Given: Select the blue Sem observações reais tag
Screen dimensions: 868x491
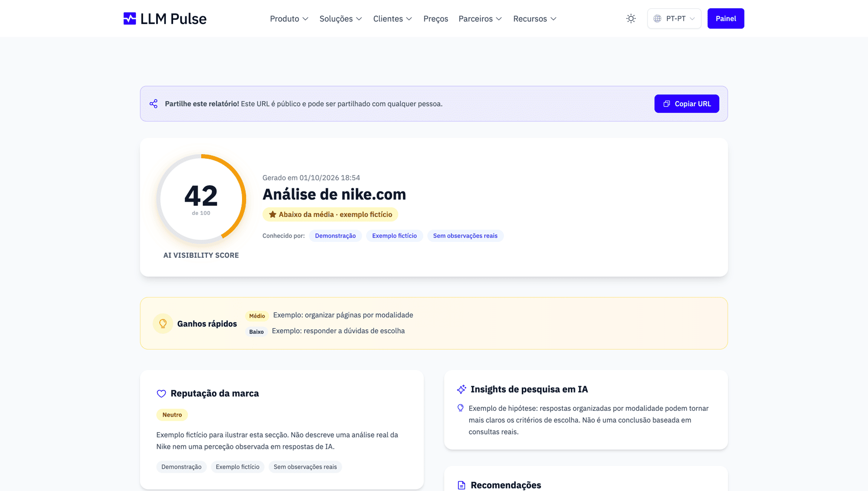Looking at the screenshot, I should click(465, 236).
